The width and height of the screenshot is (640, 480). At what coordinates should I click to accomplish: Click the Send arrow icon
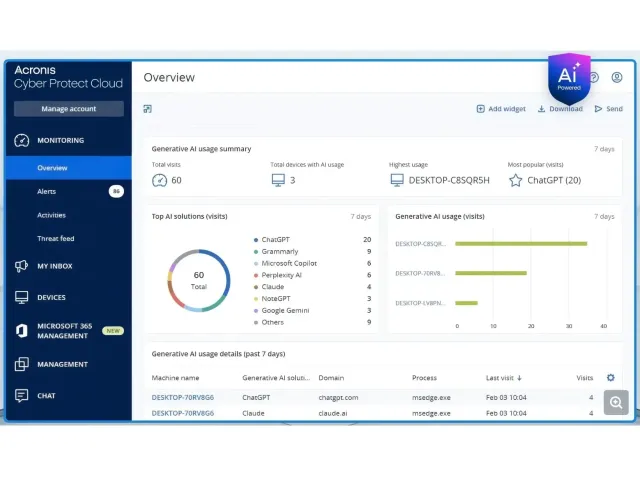pos(598,109)
